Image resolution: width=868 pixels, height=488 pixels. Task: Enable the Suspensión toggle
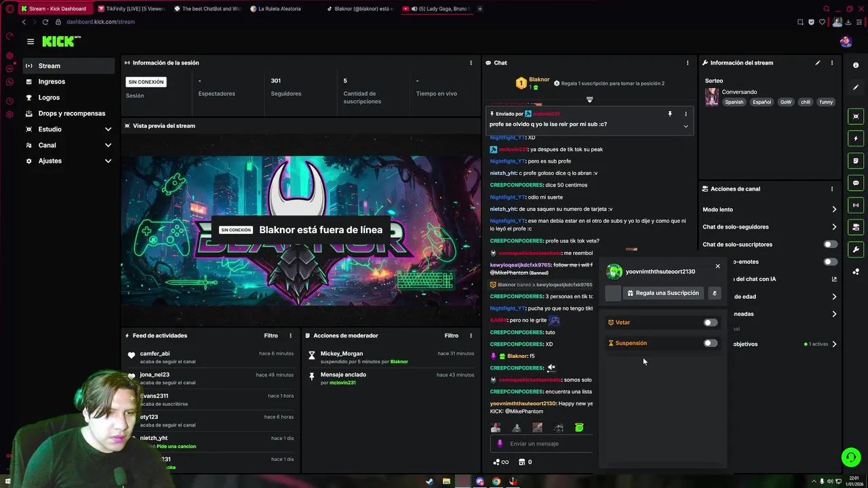pyautogui.click(x=710, y=343)
